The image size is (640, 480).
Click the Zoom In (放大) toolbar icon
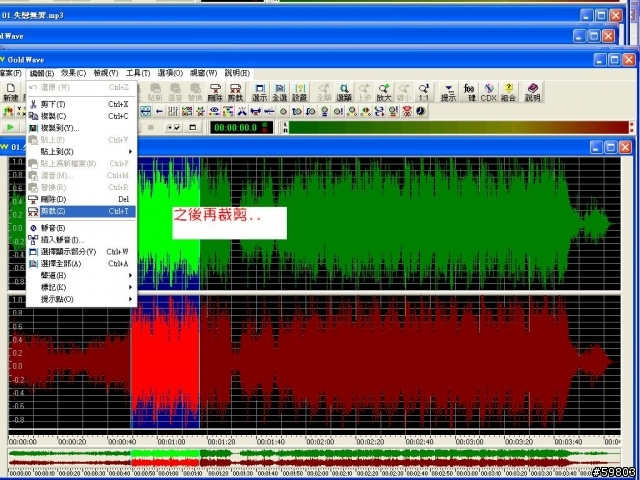coord(384,92)
